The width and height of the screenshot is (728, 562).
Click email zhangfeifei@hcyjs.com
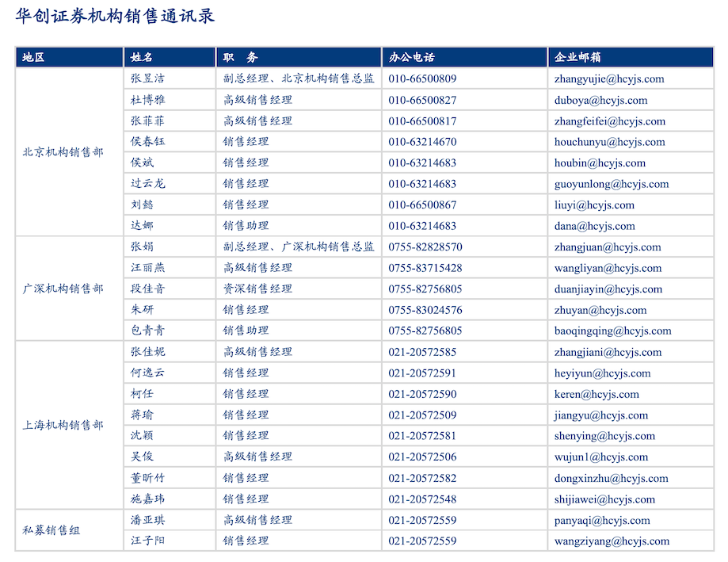610,121
